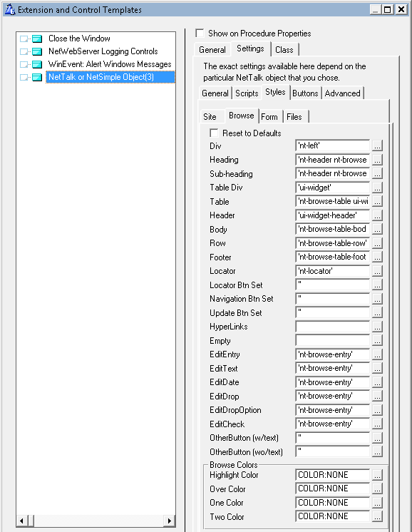Click the application icon in title bar
The height and width of the screenshot is (532, 412).
[9, 9]
